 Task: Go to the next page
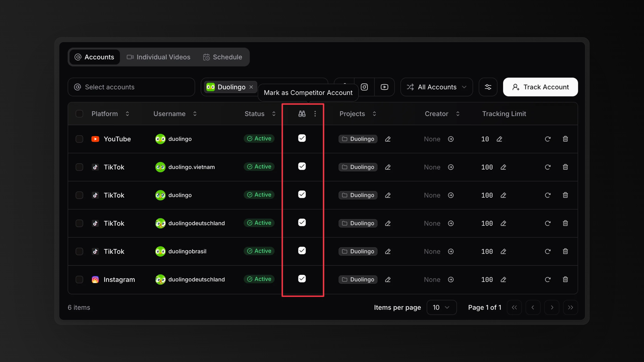552,307
